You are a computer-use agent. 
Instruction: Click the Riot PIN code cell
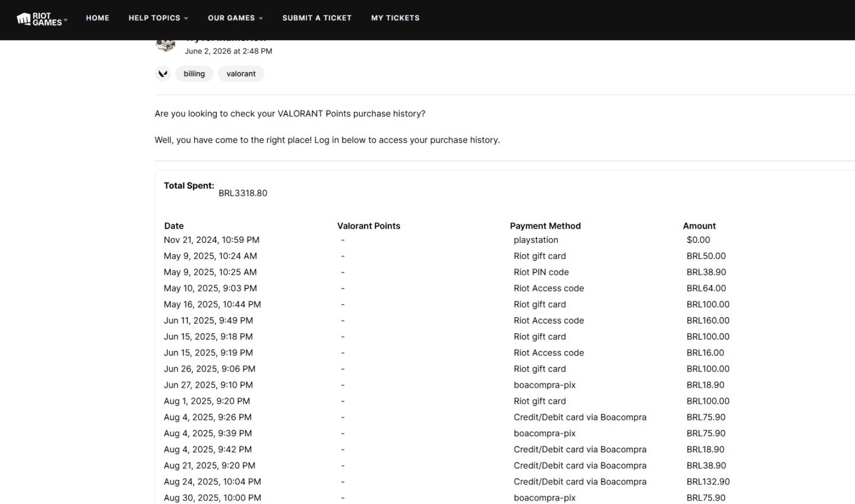coord(541,272)
